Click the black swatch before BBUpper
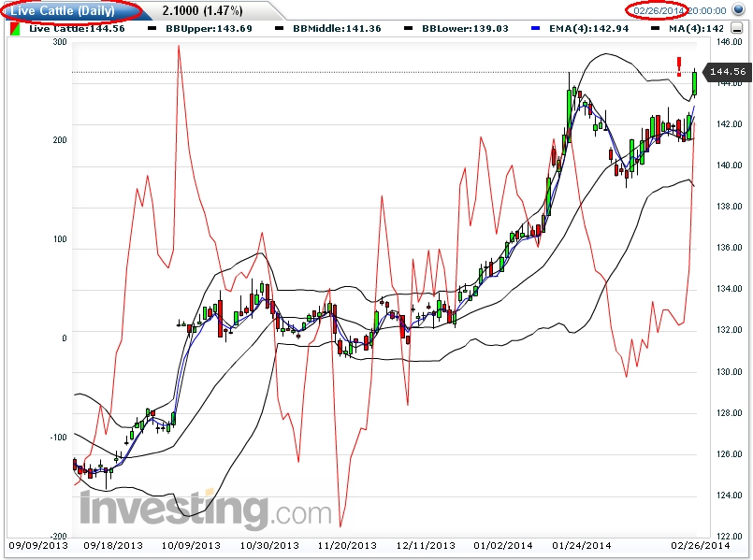 (x=152, y=29)
